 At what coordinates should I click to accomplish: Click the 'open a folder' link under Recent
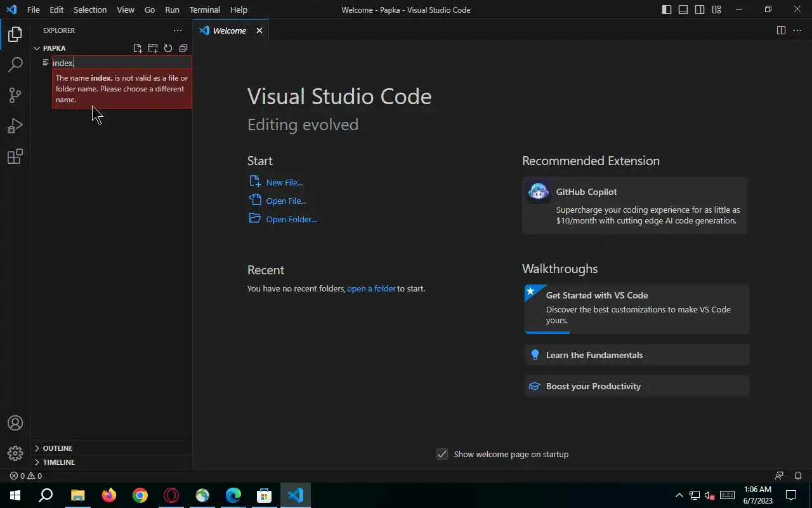(x=371, y=288)
